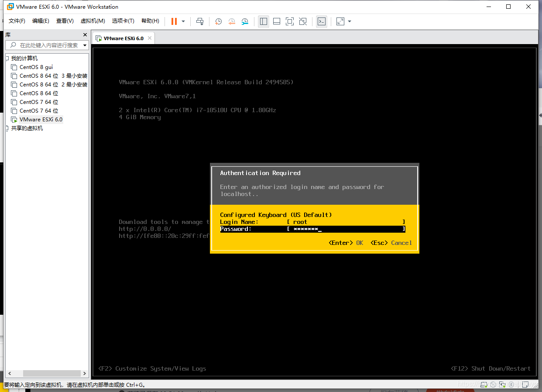Viewport: 542px width, 392px height.
Task: Click <F12> Shut Down/Restart text
Action: pos(491,368)
